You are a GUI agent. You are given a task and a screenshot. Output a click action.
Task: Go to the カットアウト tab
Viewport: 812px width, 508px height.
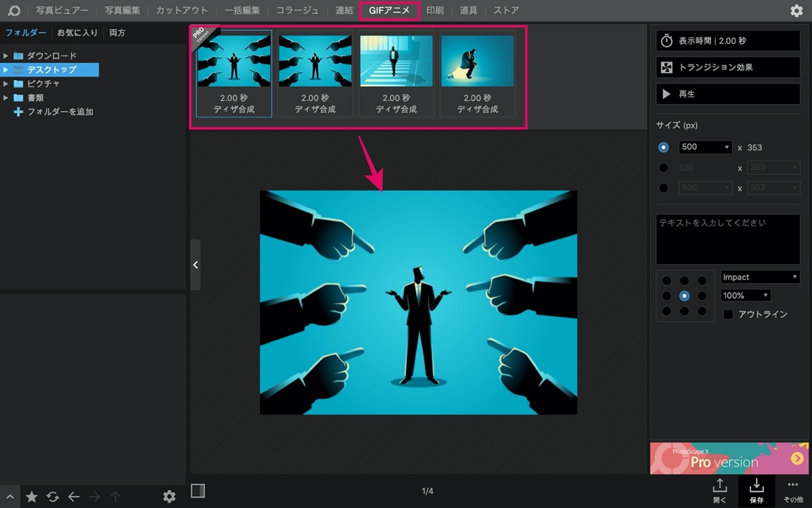point(182,10)
